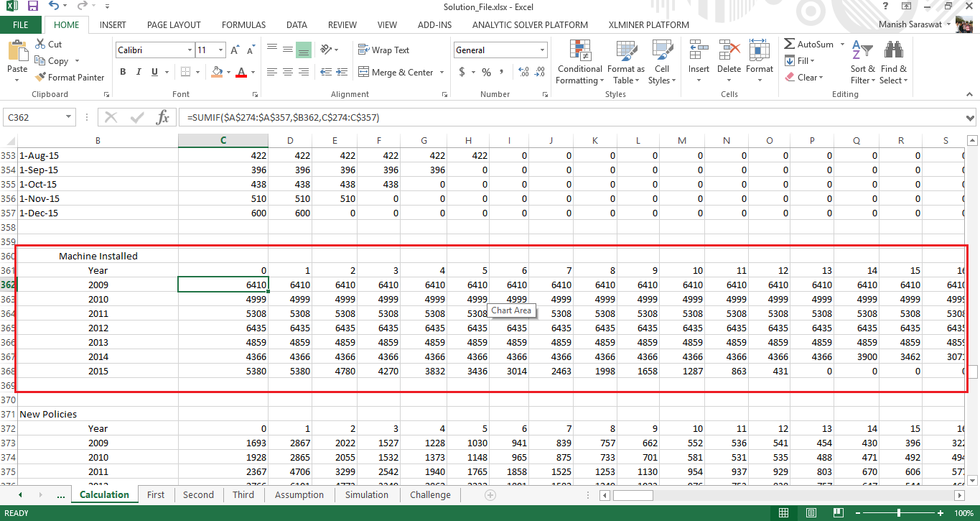Click the Insert Function fx icon

(x=163, y=117)
